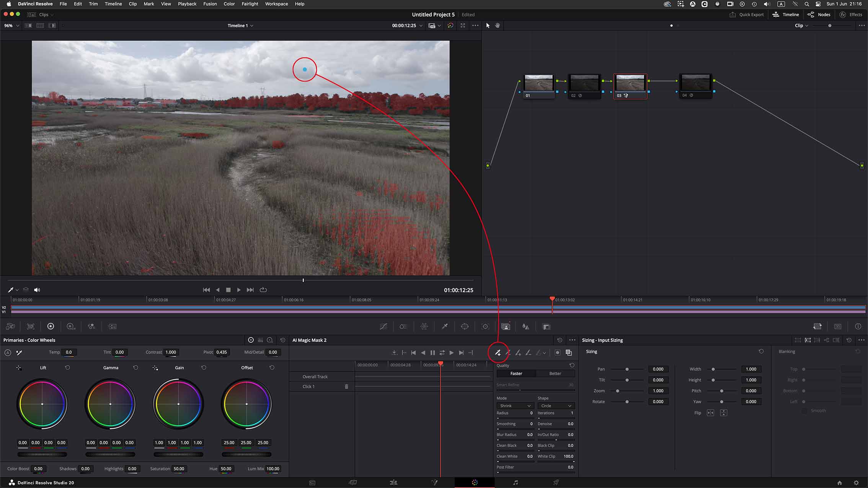Viewport: 868px width, 488px height.
Task: Open the node graph Clip dropdown
Action: pos(801,26)
